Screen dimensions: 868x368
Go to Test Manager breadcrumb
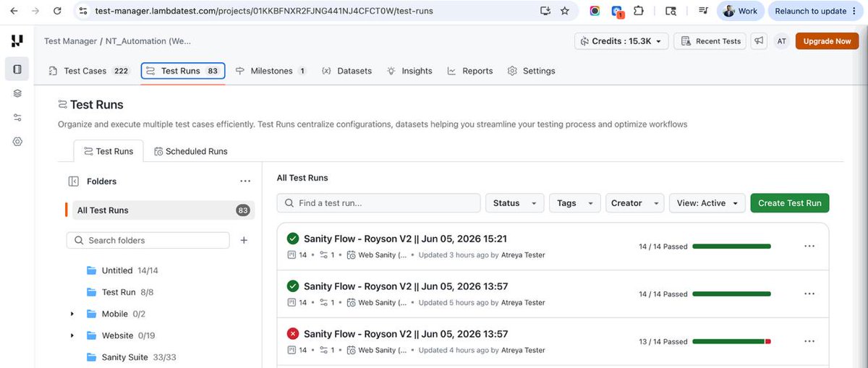point(70,41)
